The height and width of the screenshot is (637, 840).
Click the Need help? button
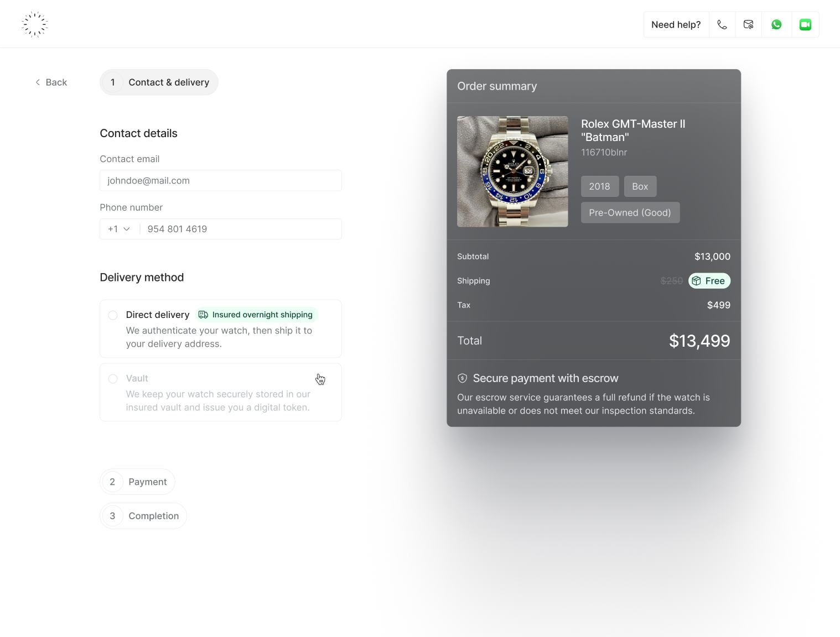[x=676, y=25]
